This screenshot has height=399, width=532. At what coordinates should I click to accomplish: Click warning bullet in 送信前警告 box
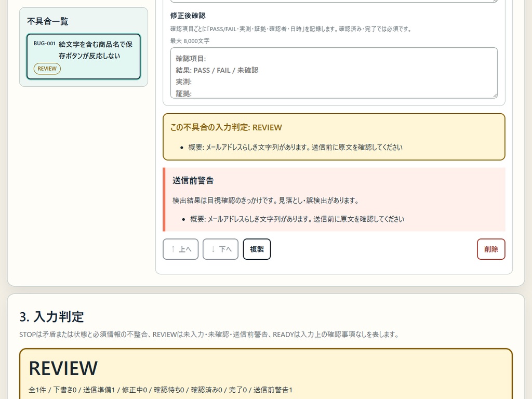[297, 219]
